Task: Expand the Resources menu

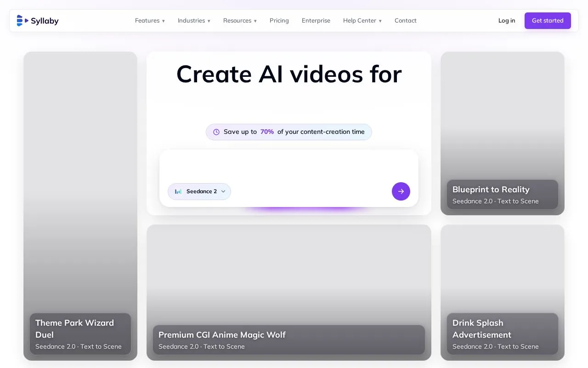Action: [240, 21]
